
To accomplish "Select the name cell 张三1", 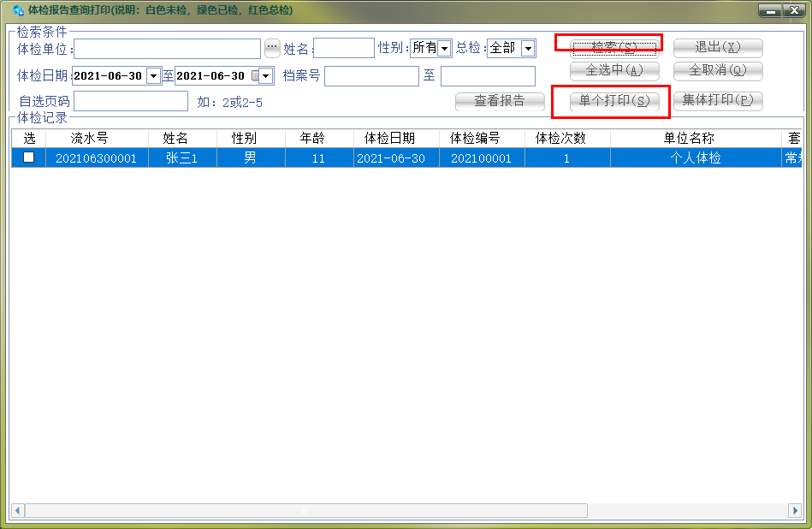I will tap(182, 158).
